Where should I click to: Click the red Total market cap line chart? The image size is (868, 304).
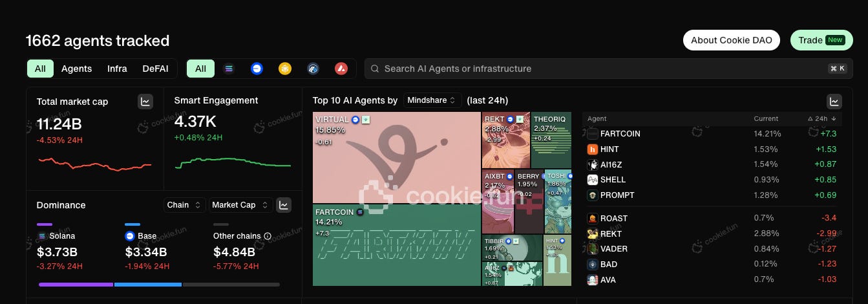pyautogui.click(x=94, y=163)
